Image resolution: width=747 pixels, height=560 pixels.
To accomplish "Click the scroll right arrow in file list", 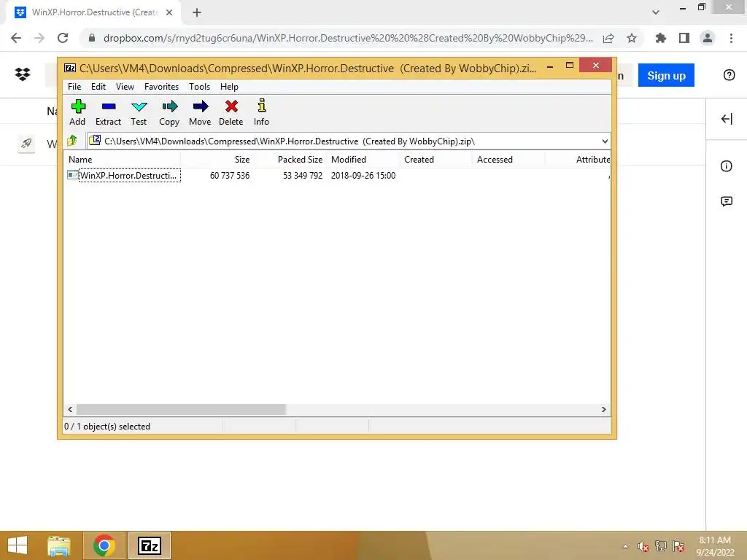I will pyautogui.click(x=603, y=409).
